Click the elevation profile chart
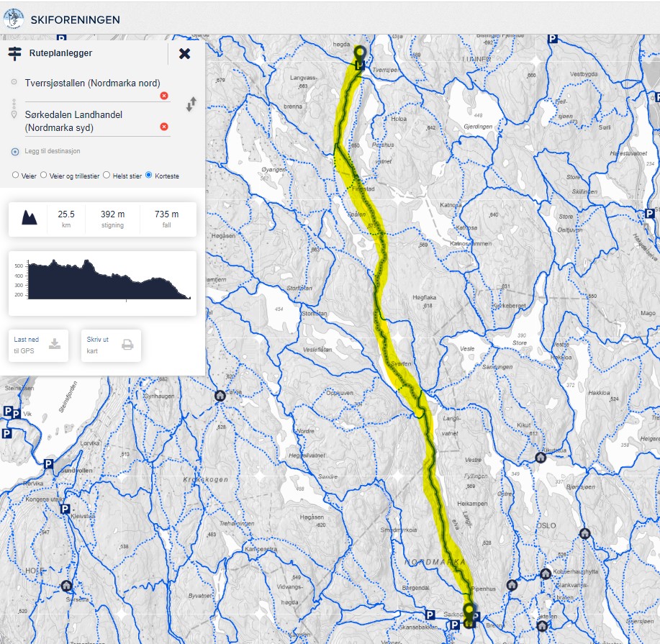The height and width of the screenshot is (644, 660). [101, 282]
